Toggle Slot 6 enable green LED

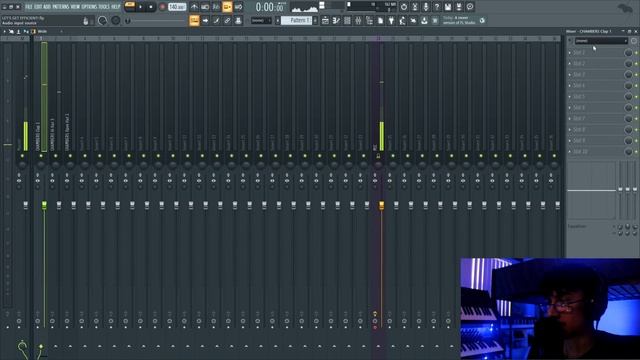(636, 108)
